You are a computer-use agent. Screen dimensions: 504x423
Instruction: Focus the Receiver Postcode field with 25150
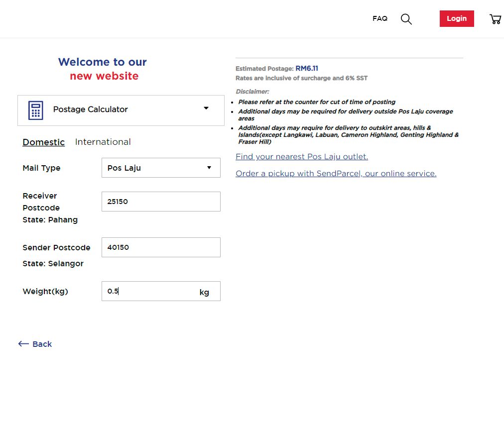point(161,202)
